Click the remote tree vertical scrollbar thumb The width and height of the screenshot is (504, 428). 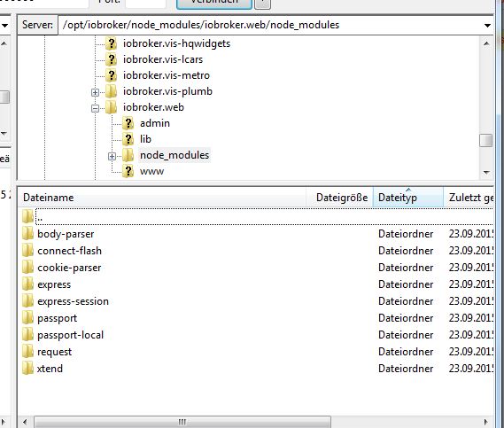click(x=485, y=140)
